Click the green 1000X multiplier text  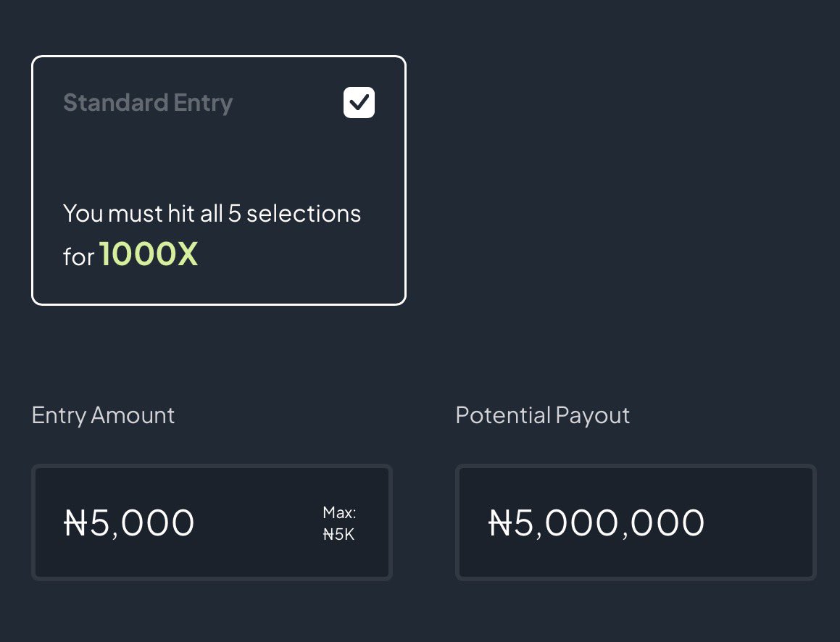(x=149, y=254)
